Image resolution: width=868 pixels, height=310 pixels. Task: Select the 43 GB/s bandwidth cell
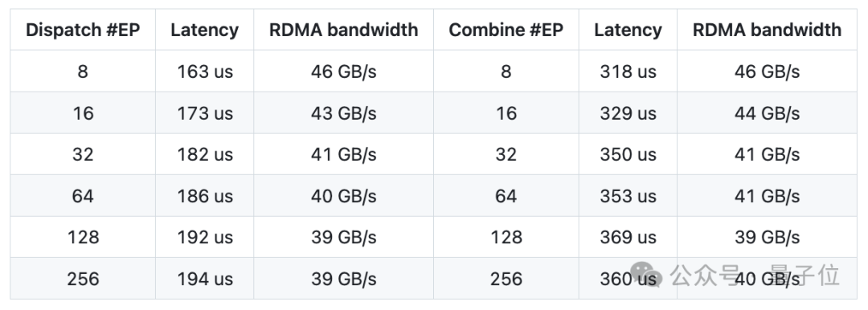click(x=344, y=113)
